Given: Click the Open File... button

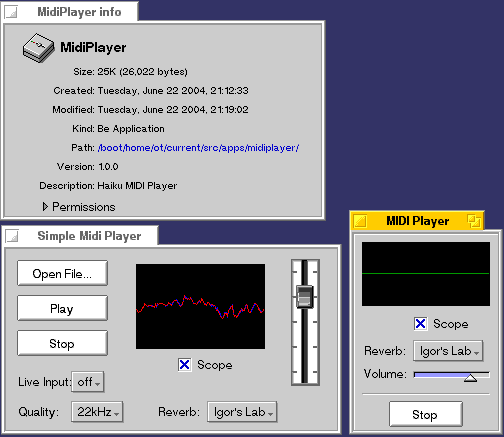Looking at the screenshot, I should pyautogui.click(x=62, y=273).
